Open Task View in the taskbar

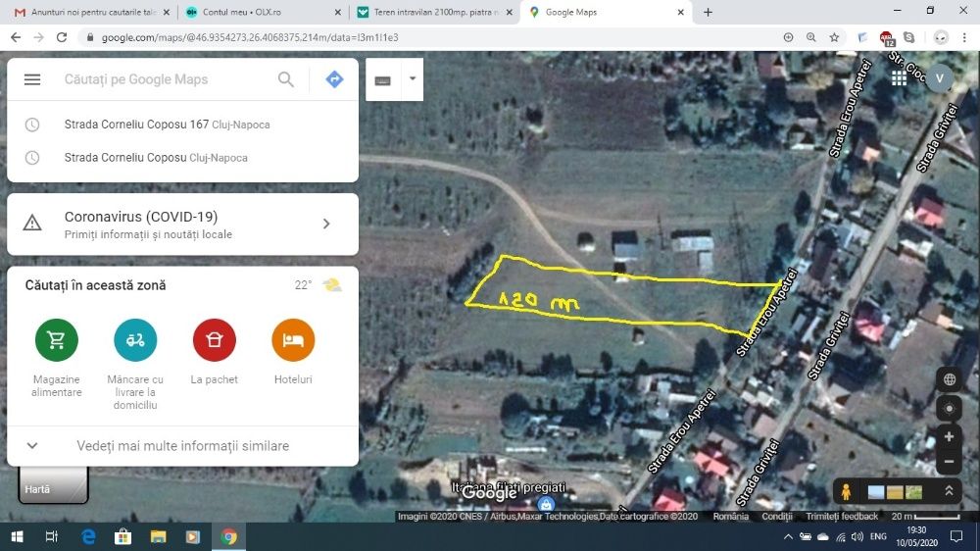coord(52,536)
